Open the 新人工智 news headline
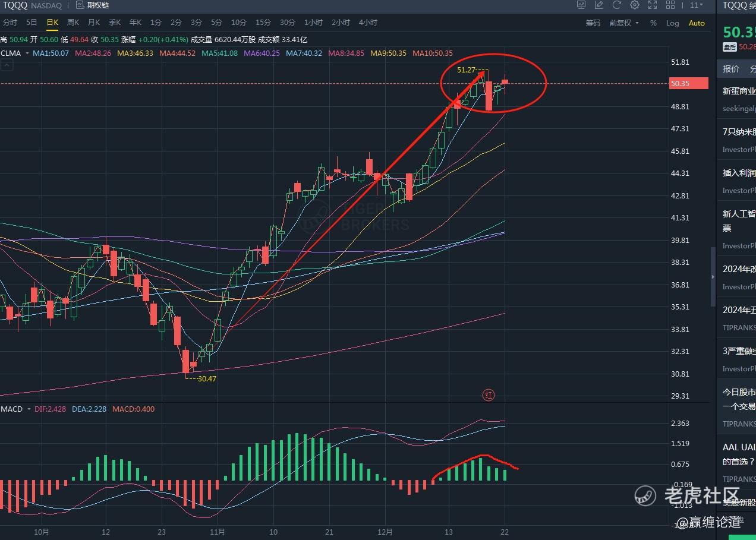 (739, 220)
